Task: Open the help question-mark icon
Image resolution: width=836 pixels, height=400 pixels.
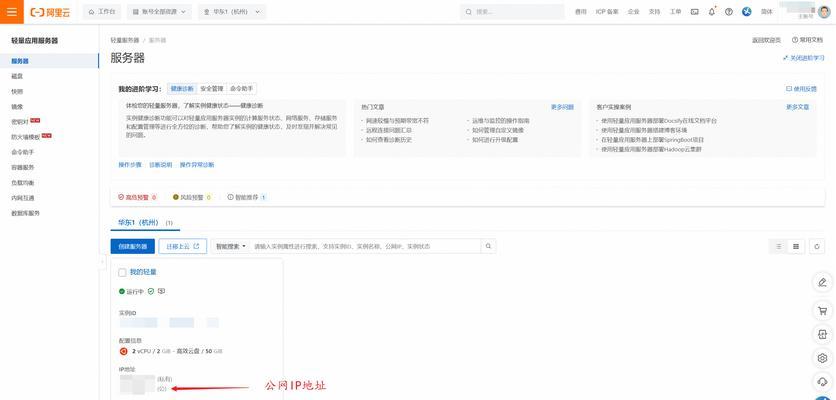Action: click(x=729, y=12)
